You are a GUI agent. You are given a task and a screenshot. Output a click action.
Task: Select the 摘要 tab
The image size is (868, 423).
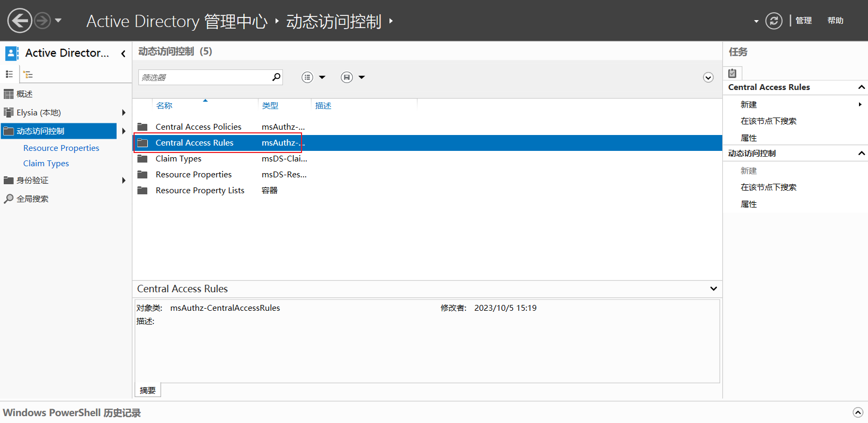(148, 390)
